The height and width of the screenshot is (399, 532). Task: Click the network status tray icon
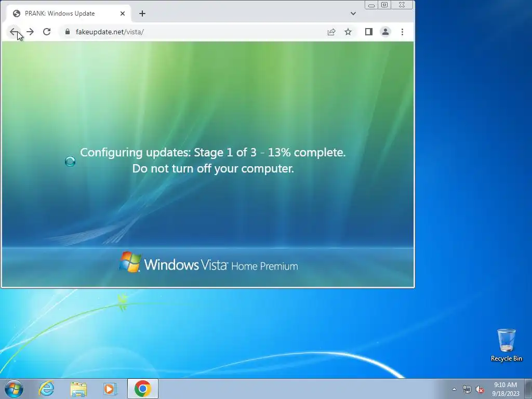(467, 390)
